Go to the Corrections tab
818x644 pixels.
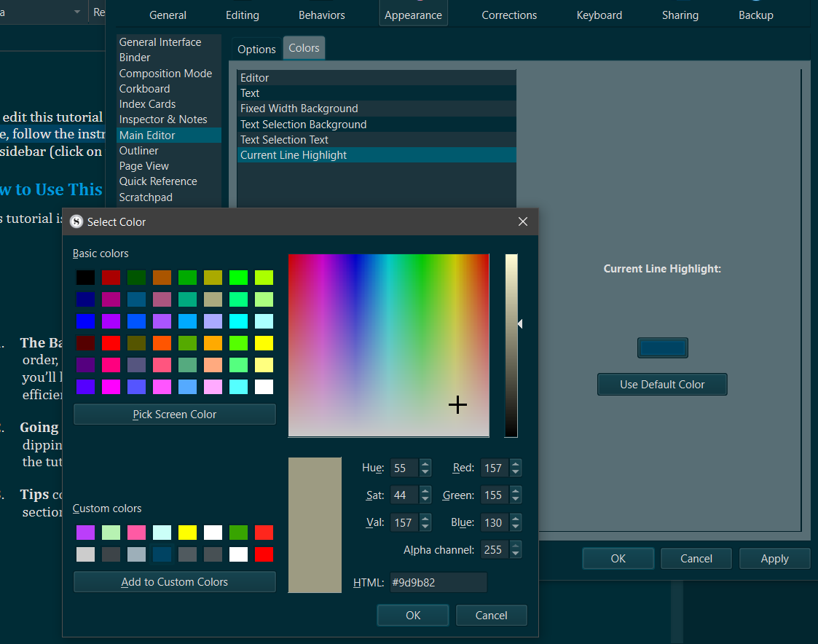(x=509, y=15)
